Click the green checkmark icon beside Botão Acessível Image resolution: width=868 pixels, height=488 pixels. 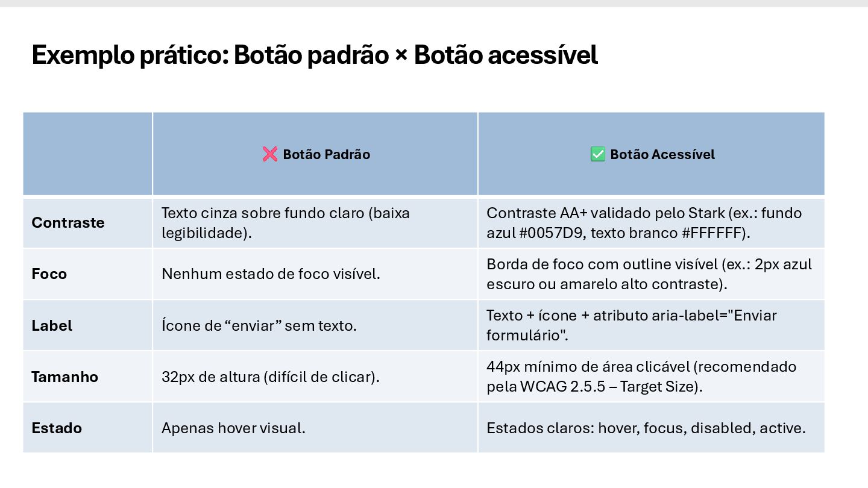coord(597,155)
